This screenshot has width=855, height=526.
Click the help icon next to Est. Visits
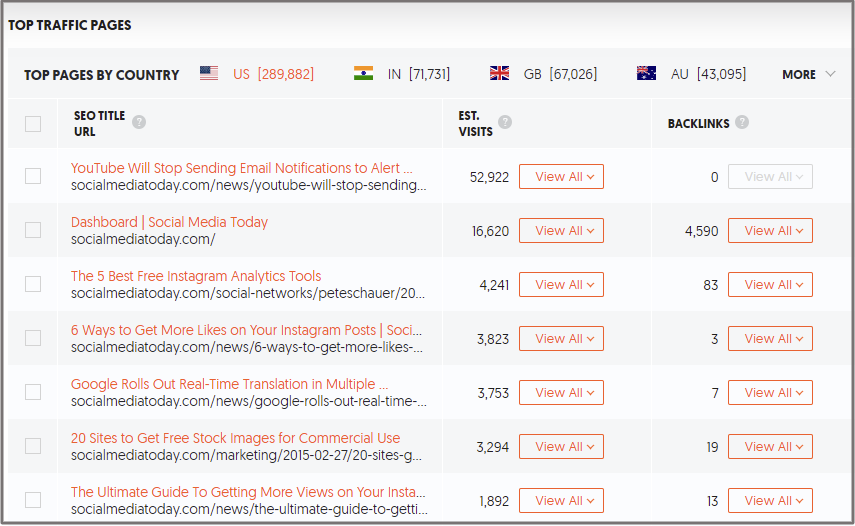tap(505, 122)
